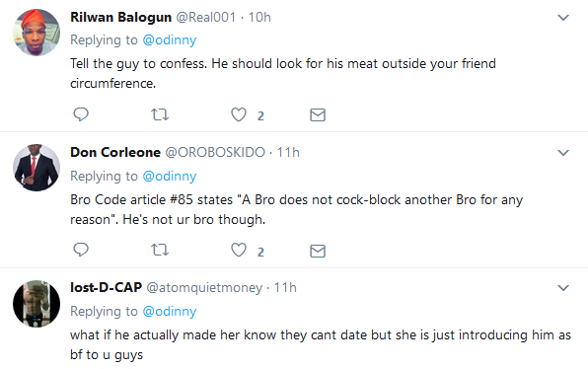This screenshot has width=588, height=369.
Task: Reply to Rilwan Balogun's tweet
Action: coord(81,114)
